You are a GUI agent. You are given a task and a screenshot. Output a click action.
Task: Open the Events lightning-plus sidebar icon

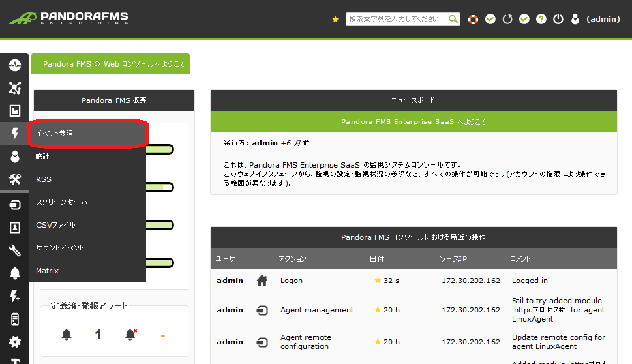14,296
